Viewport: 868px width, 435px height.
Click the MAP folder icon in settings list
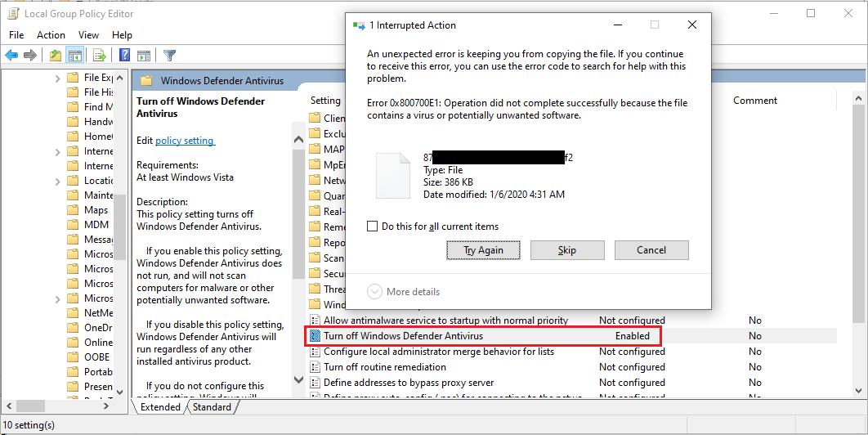coord(315,149)
